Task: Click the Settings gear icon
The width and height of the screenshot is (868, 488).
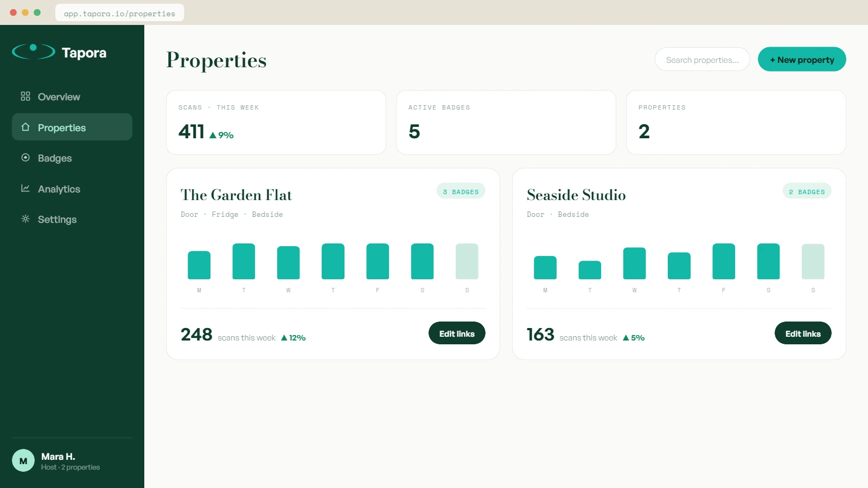Action: coord(25,219)
